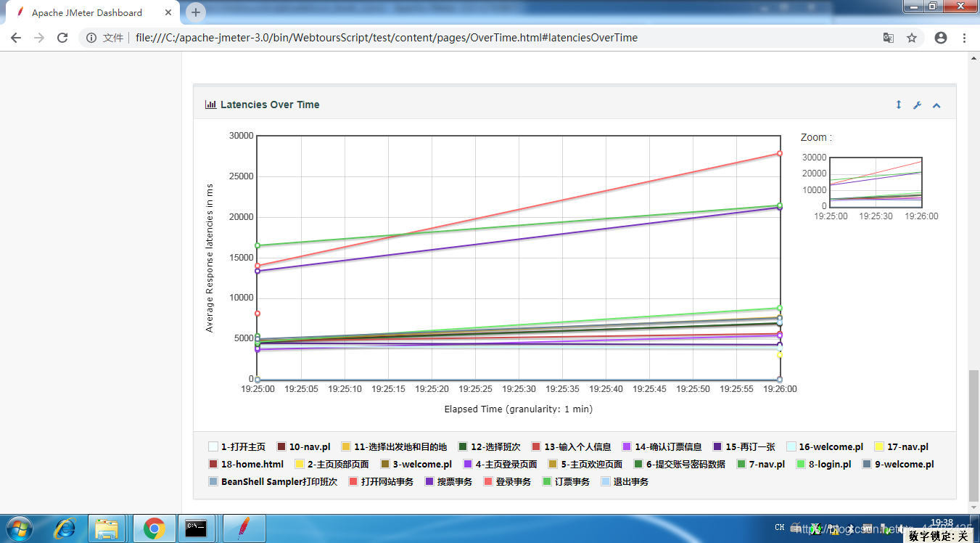The width and height of the screenshot is (980, 543).
Task: Click the red data point near 28000
Action: point(780,153)
